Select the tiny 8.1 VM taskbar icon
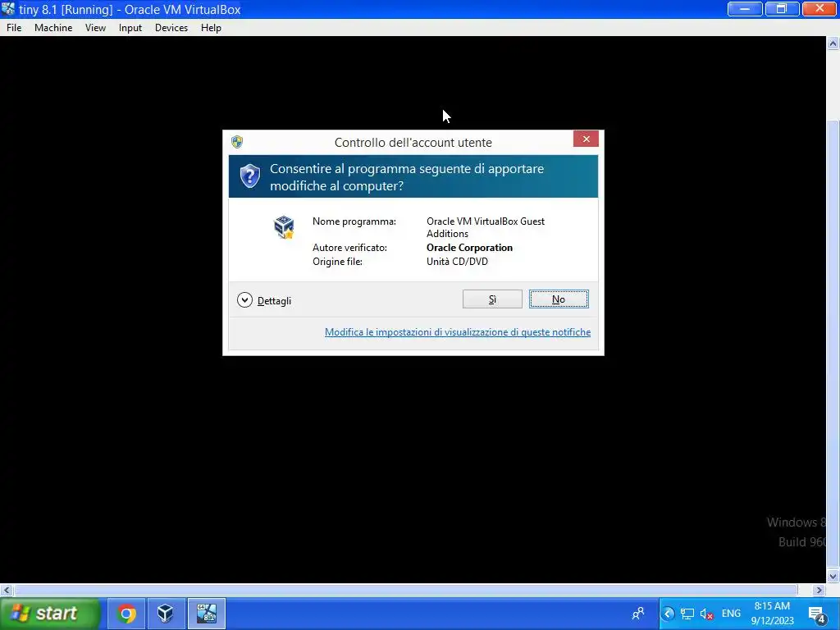 [207, 614]
